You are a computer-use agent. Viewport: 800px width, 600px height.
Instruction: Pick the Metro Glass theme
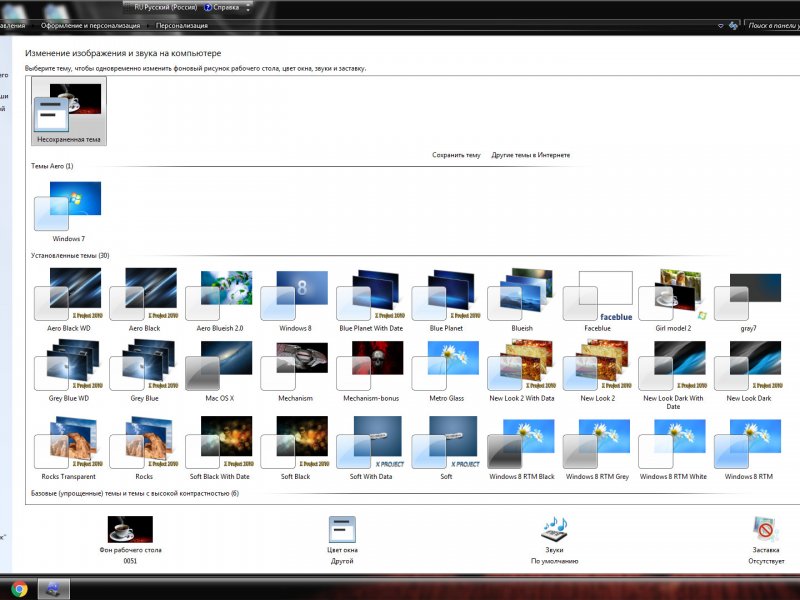coord(446,371)
